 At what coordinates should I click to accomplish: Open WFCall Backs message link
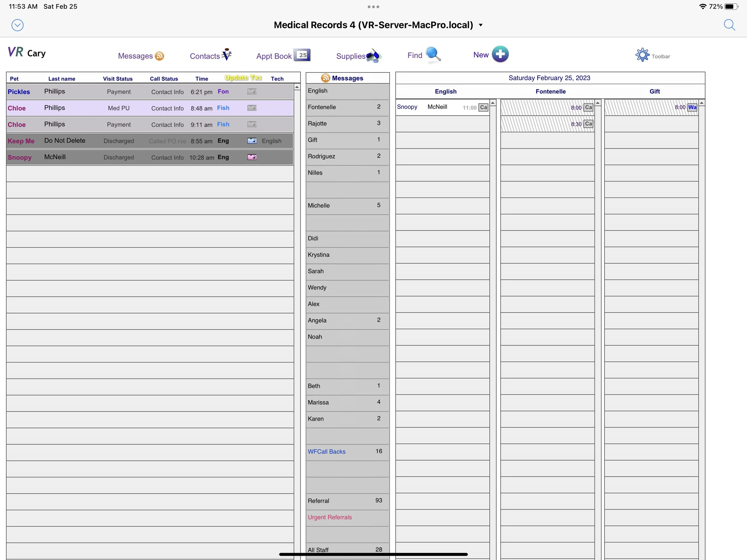[x=326, y=452]
